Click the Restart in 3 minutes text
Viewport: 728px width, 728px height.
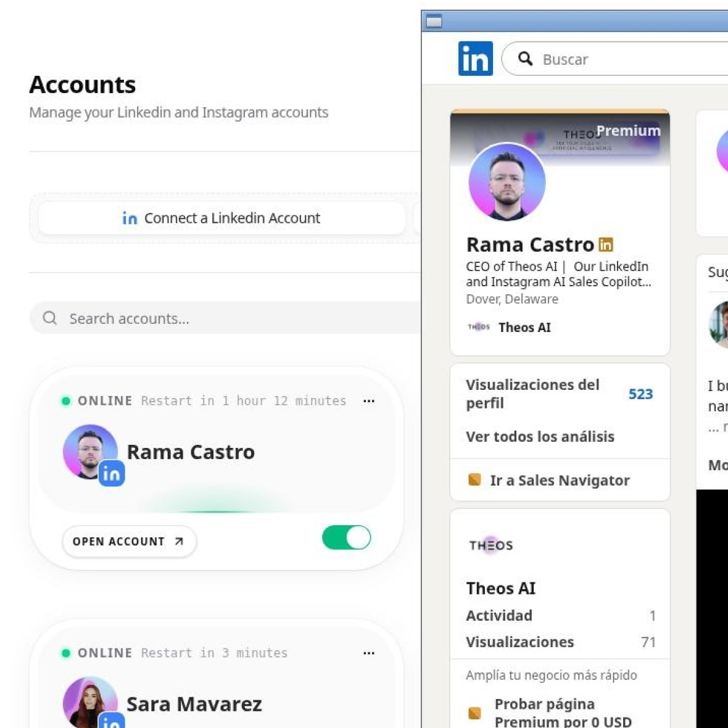(x=215, y=653)
